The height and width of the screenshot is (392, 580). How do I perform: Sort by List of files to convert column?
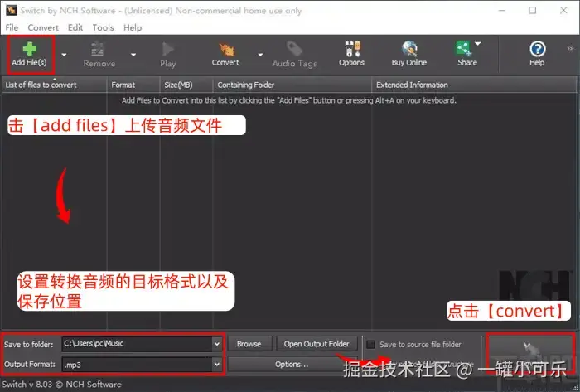55,85
